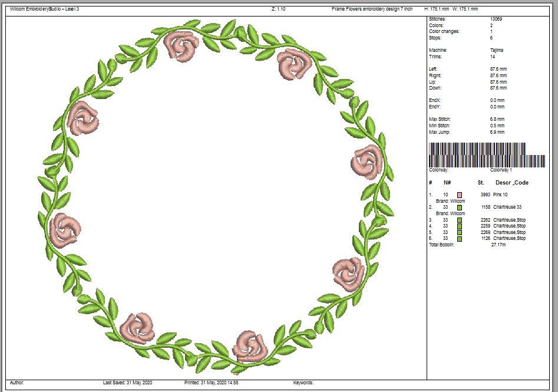The image size is (558, 392).
Task: Click the Z: 1.10 zoom value
Action: pyautogui.click(x=278, y=9)
